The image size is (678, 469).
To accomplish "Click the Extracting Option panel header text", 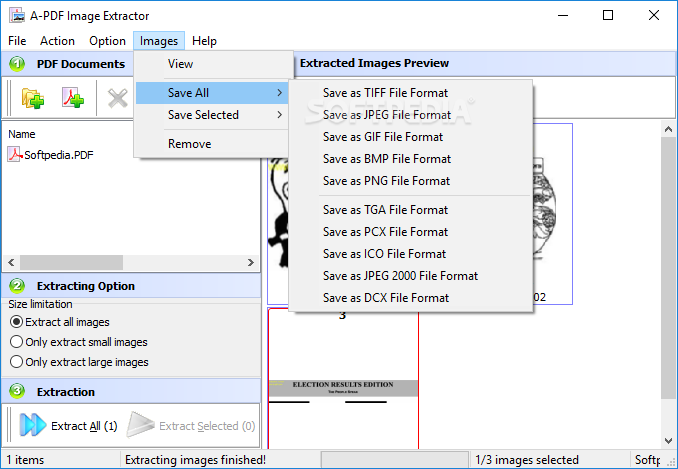I will coord(86,286).
